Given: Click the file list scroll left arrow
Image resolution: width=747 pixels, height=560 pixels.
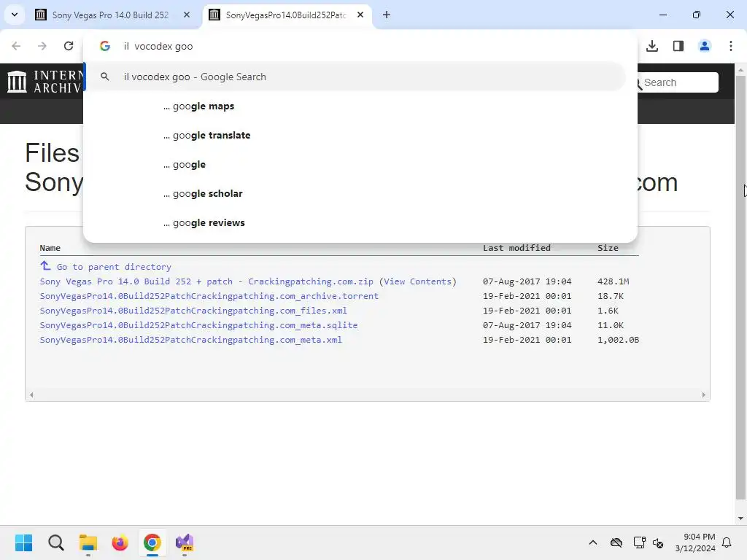Looking at the screenshot, I should [x=31, y=394].
